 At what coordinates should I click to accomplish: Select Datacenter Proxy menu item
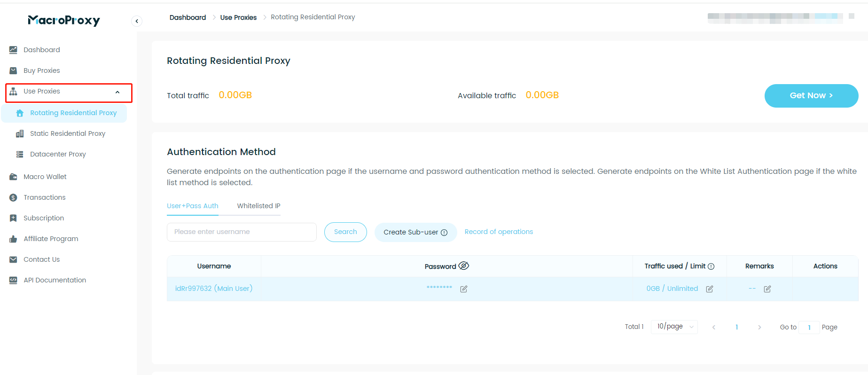click(x=58, y=154)
